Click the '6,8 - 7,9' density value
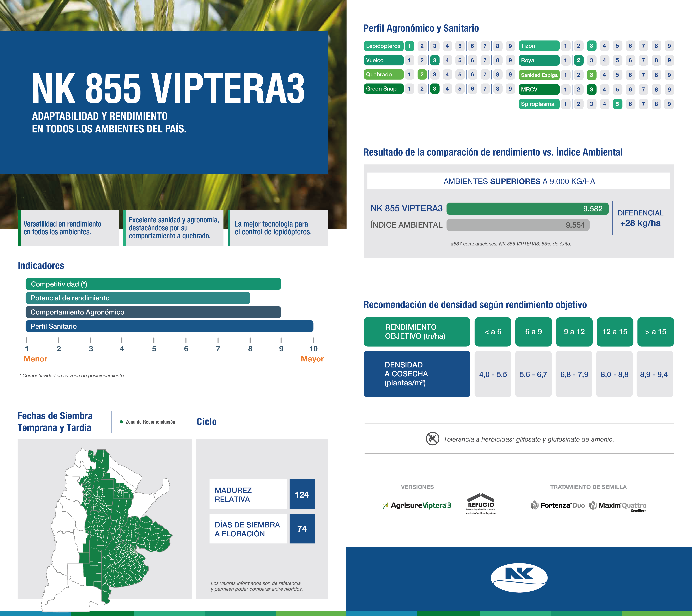Viewport: 692px width, 616px height. coord(574,374)
